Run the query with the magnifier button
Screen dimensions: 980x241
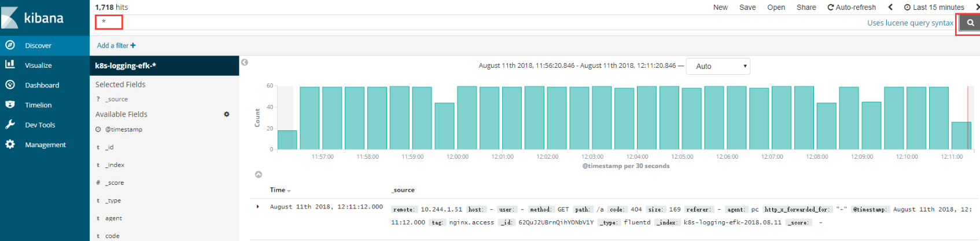point(970,23)
